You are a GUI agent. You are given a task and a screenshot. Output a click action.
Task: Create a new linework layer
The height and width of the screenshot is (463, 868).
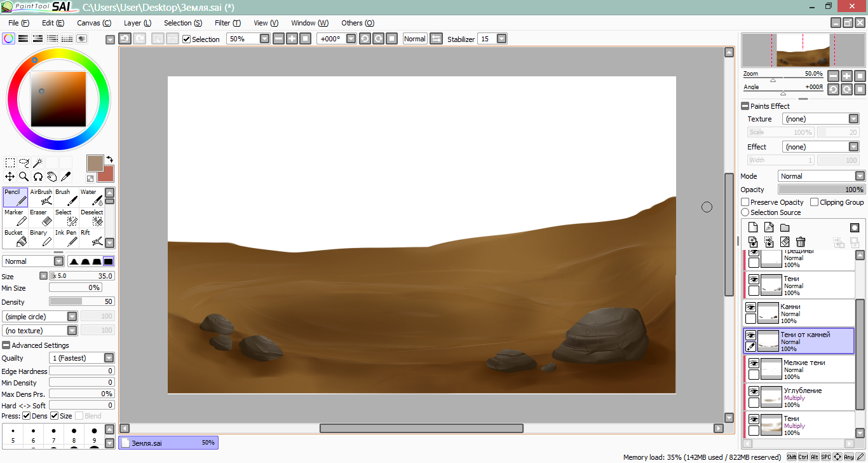click(x=769, y=228)
